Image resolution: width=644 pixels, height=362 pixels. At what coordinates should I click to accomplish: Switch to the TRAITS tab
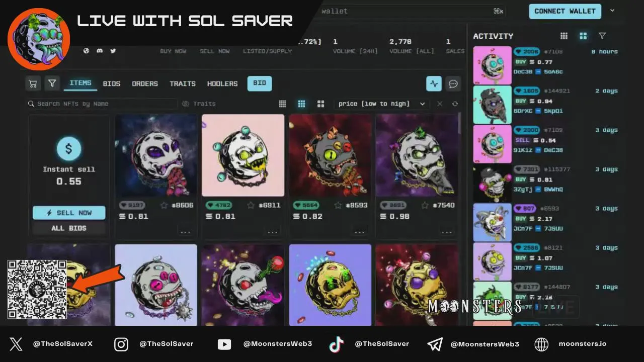click(x=183, y=83)
